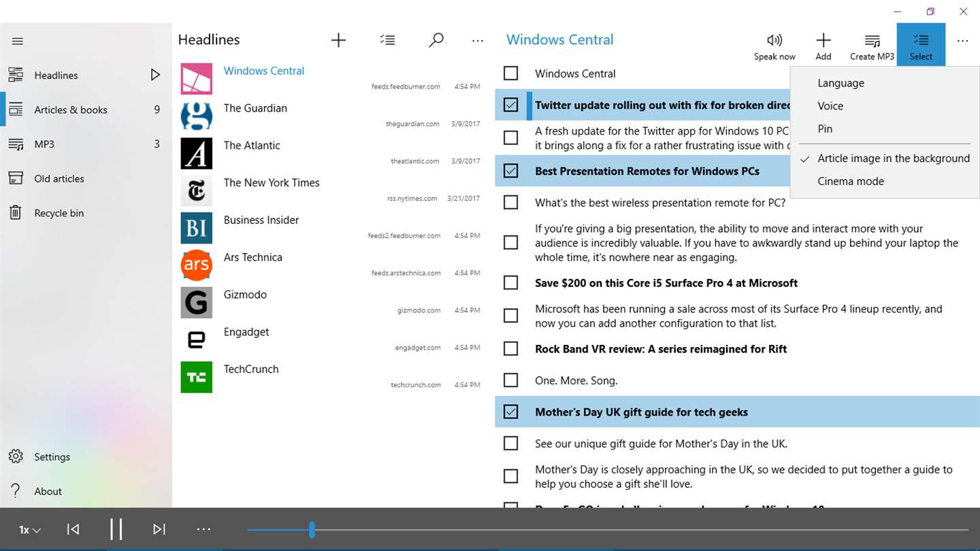Pause playback in the bottom bar
Viewport: 980px width, 551px height.
coord(116,529)
